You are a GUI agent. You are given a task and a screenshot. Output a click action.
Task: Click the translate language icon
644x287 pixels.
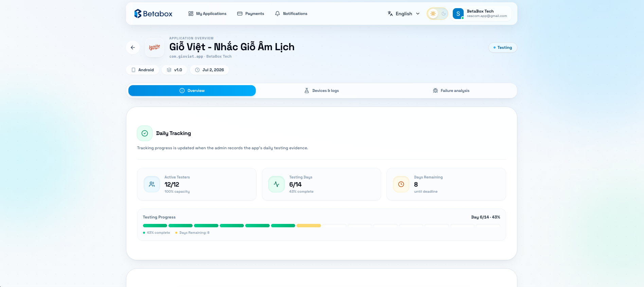[x=390, y=14]
